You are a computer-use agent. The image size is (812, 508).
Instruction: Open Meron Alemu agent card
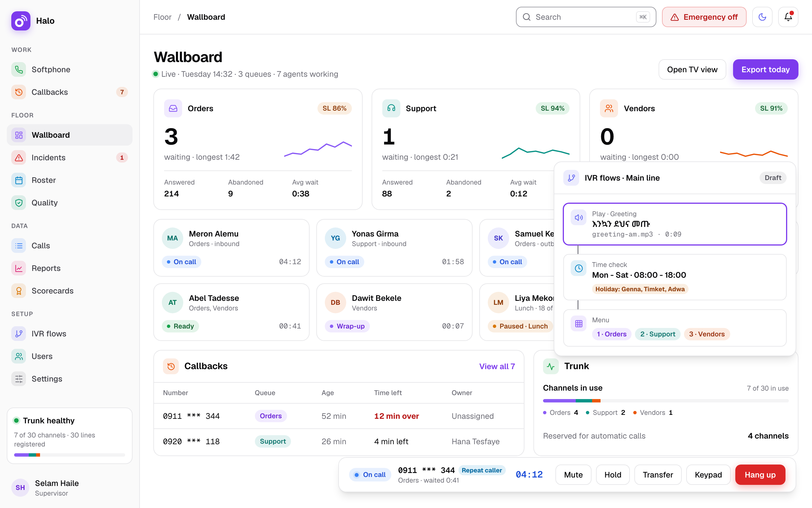click(x=231, y=248)
